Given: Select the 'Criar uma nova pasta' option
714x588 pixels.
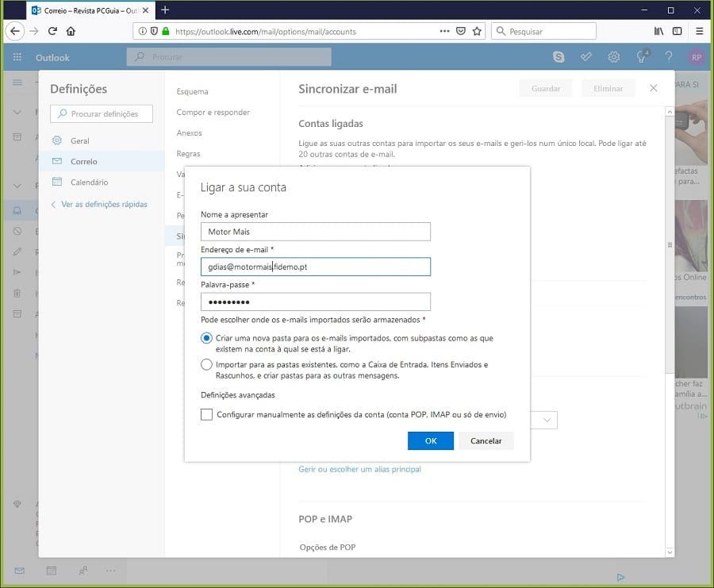Looking at the screenshot, I should pos(207,338).
